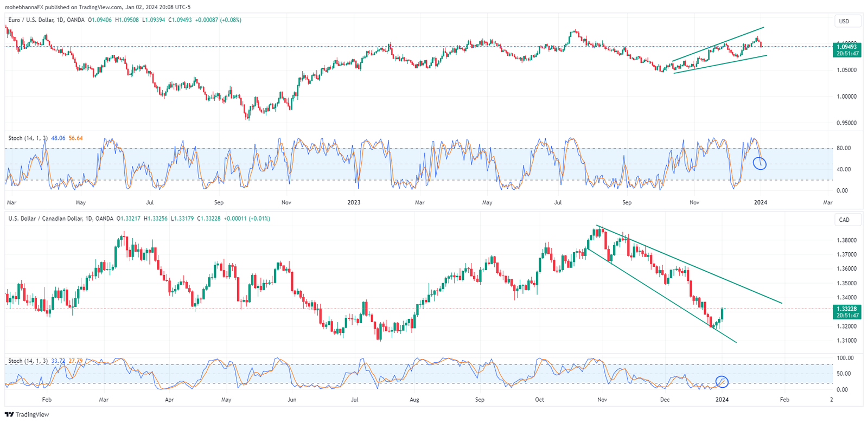Click the 1.33228 current price label

point(847,309)
